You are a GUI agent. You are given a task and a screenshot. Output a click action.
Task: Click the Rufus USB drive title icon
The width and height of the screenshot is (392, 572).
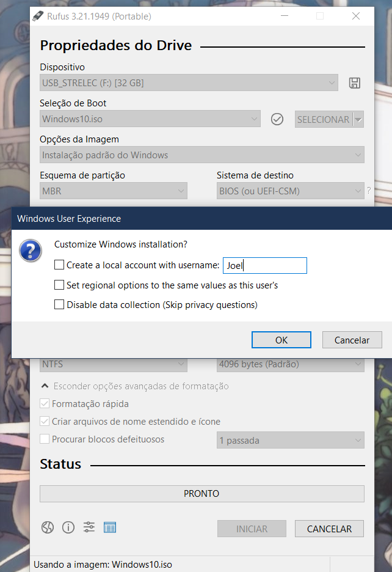coord(38,16)
